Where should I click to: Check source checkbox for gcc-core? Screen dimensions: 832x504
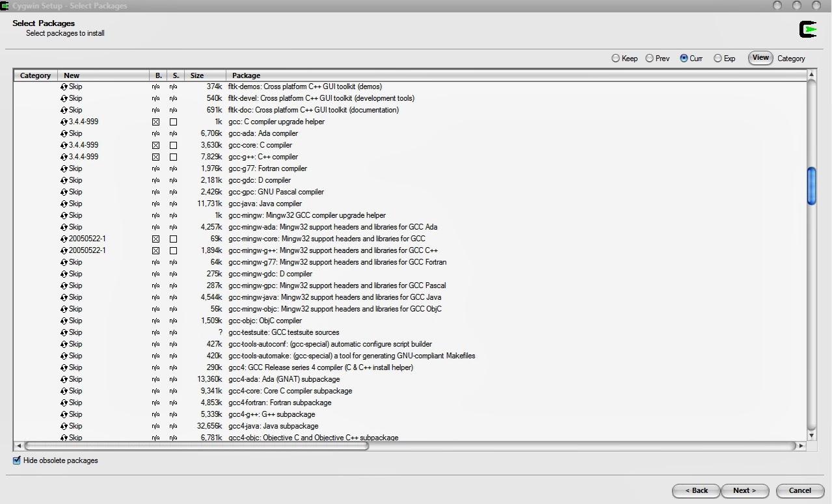(173, 145)
